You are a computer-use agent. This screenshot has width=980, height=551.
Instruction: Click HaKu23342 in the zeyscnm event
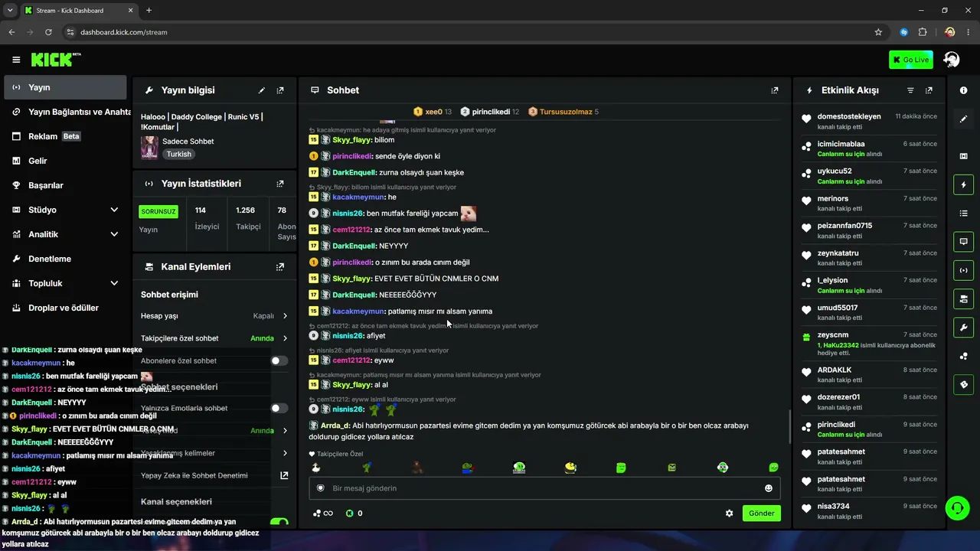click(x=841, y=345)
